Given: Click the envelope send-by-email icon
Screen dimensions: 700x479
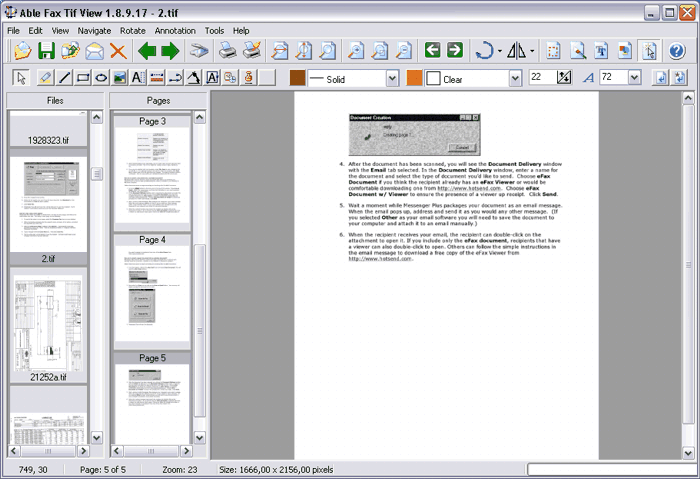Looking at the screenshot, I should [94, 51].
